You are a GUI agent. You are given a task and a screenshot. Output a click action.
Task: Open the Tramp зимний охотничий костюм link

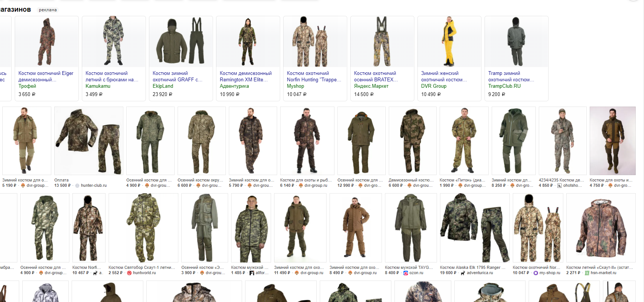click(511, 76)
